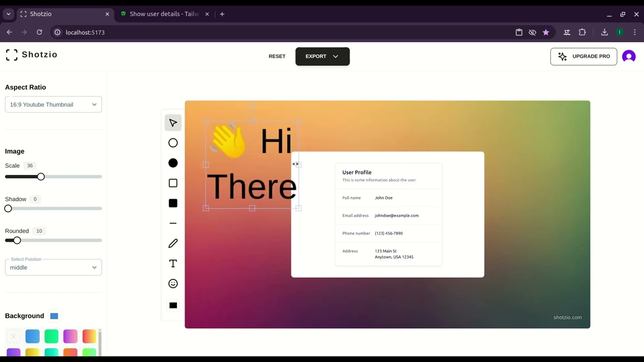Click the address bar localhost:5173
Image resolution: width=644 pixels, height=362 pixels.
click(85, 32)
